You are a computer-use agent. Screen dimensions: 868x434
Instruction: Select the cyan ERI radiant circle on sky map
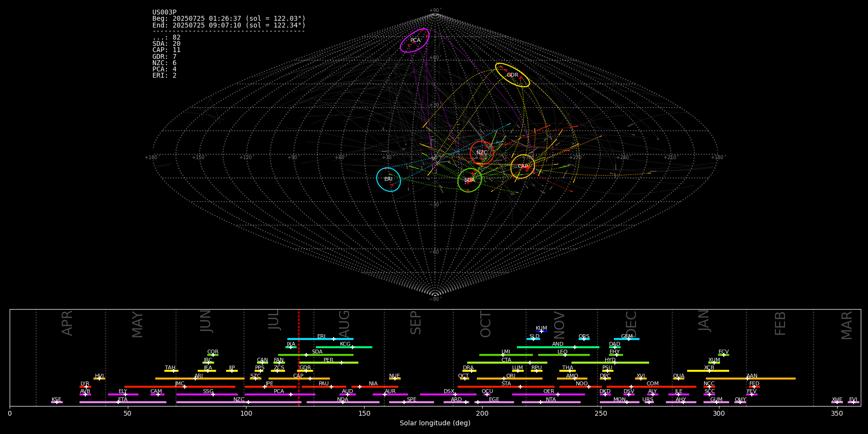coord(389,179)
